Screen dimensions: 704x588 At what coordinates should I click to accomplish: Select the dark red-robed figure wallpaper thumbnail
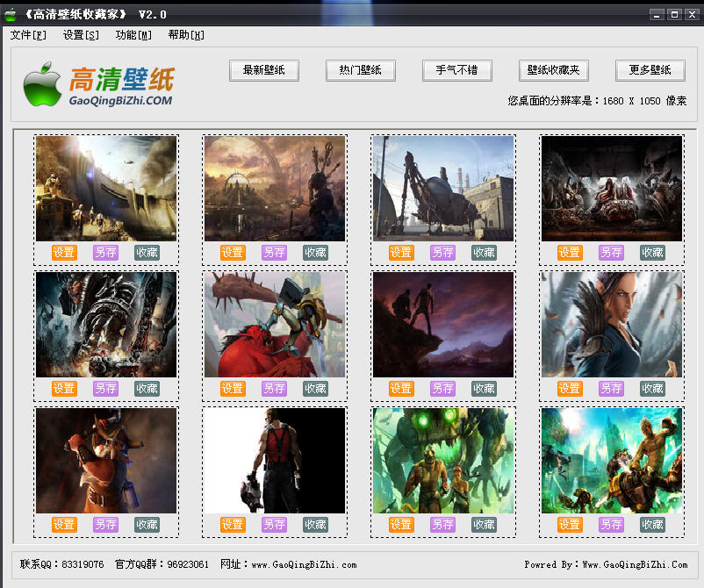[612, 189]
